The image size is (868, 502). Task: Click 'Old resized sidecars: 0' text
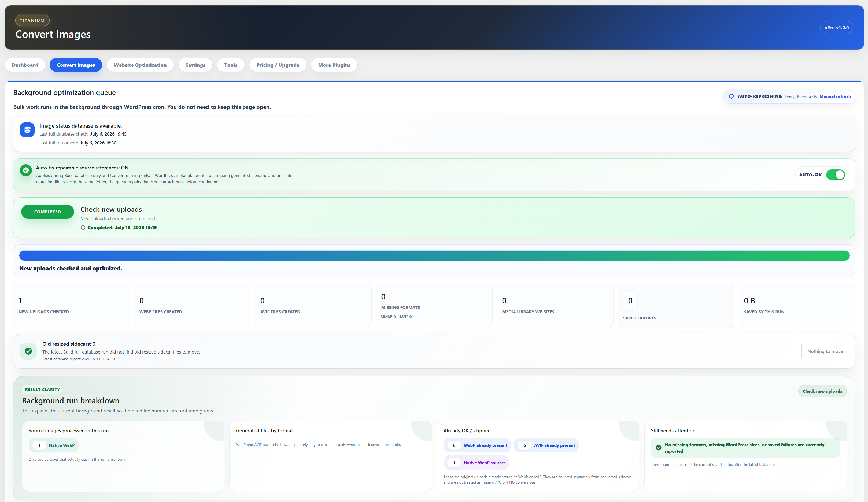coord(69,344)
